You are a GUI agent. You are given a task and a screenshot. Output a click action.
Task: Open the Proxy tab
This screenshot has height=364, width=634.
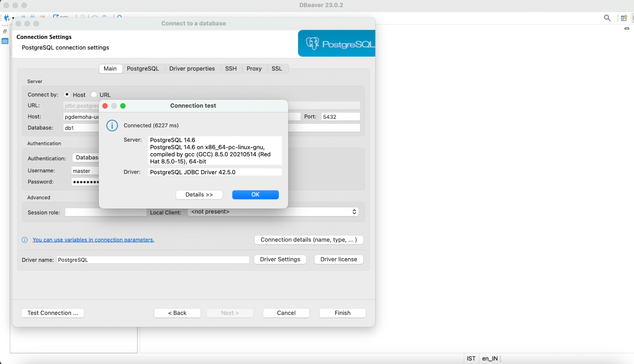click(x=254, y=68)
